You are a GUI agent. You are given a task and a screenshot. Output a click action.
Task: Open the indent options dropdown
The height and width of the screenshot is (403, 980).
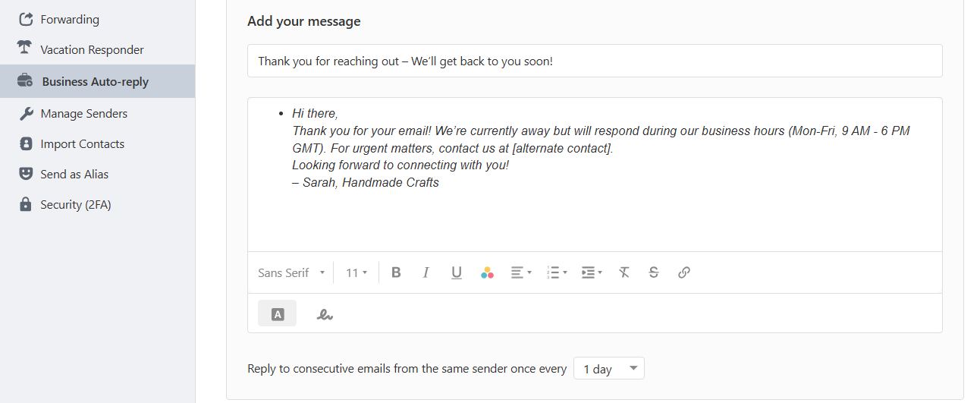coord(592,272)
